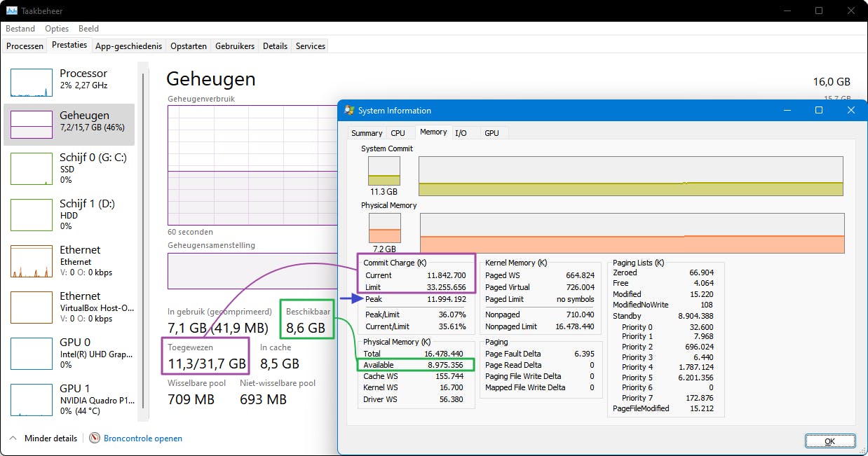Switch to the App-geschiedenis tab
This screenshot has height=456, width=868.
pyautogui.click(x=128, y=46)
